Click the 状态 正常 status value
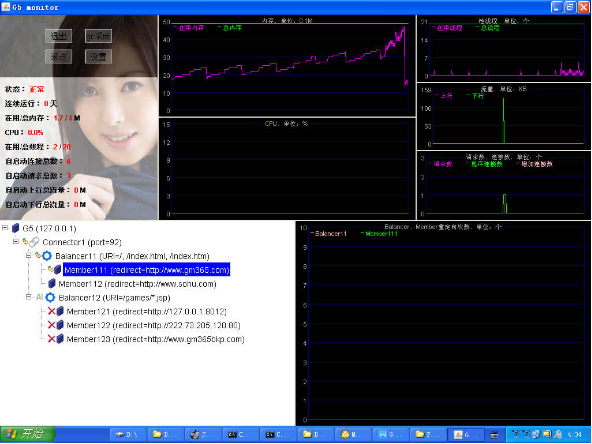 point(37,89)
